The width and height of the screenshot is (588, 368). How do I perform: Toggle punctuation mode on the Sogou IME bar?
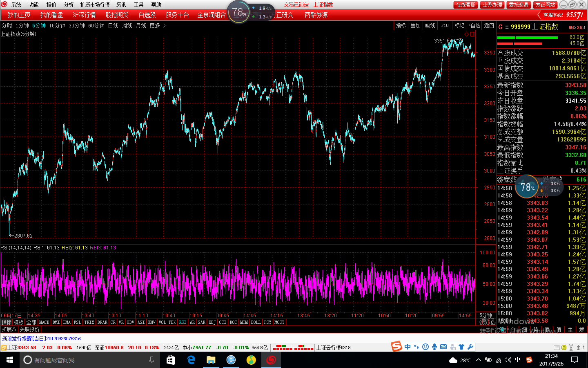point(416,347)
